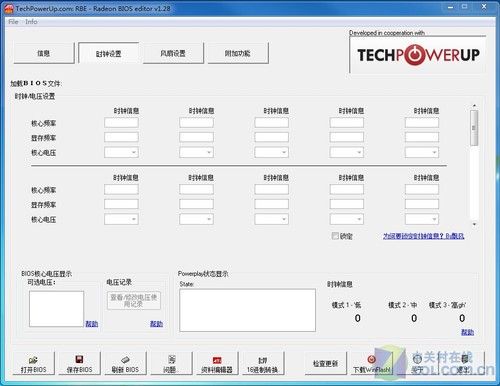This screenshot has width=500, height=386.
Task: Expand first 核心电压 dropdown in lower row
Action: [121, 219]
